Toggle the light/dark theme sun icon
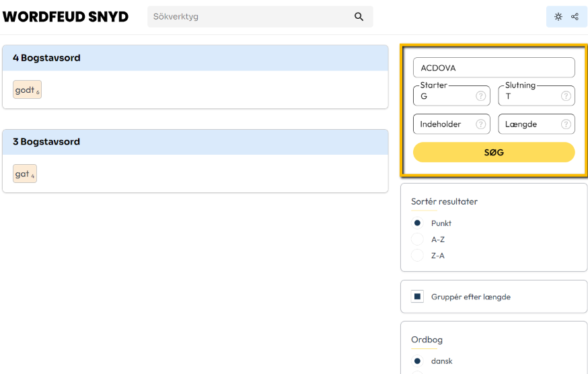This screenshot has height=374, width=588. click(x=558, y=17)
